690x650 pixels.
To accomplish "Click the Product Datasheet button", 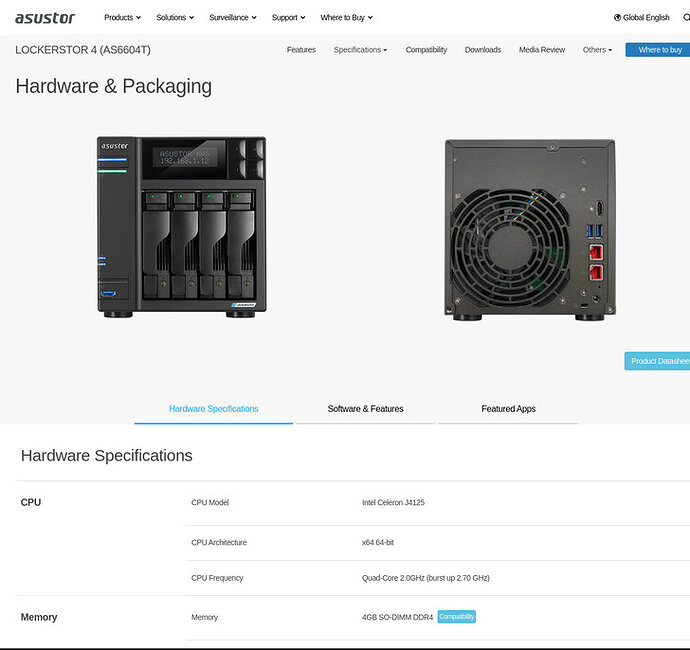I will 657,361.
